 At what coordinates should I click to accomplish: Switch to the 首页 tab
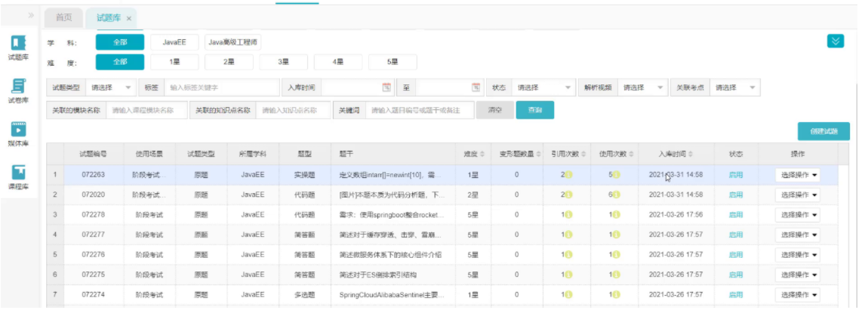click(63, 17)
